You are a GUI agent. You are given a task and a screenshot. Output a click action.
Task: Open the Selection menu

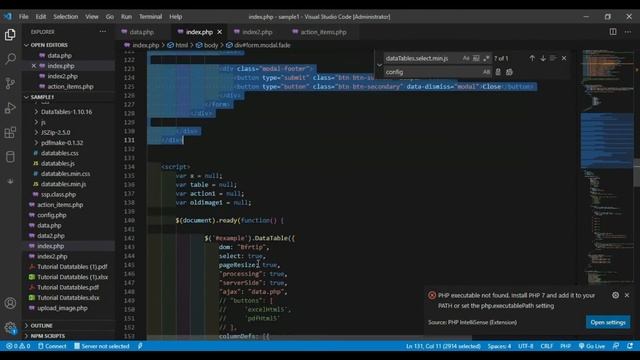65,17
